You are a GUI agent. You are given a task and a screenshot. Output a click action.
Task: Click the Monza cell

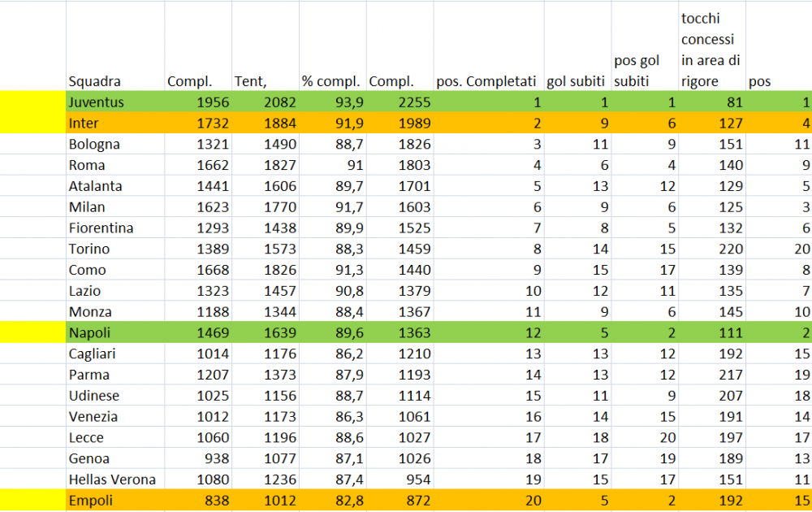(115, 312)
